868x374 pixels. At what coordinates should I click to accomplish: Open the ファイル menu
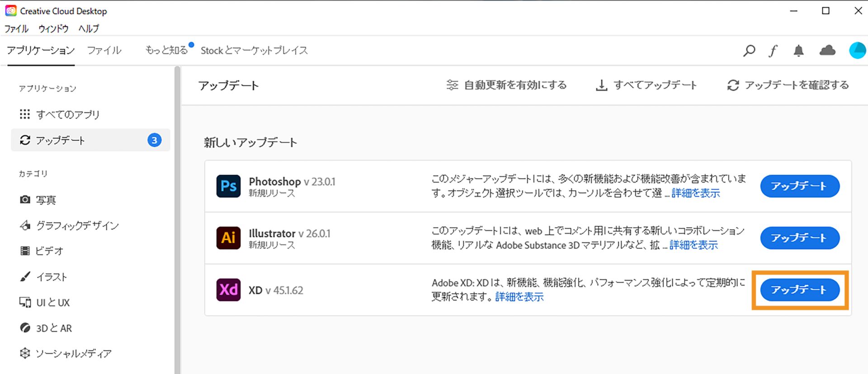coord(16,28)
